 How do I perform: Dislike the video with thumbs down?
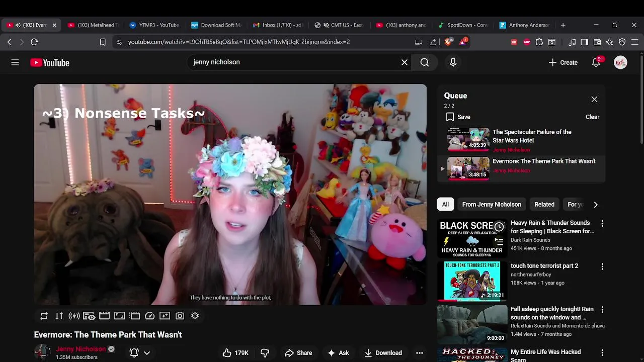pos(265,353)
